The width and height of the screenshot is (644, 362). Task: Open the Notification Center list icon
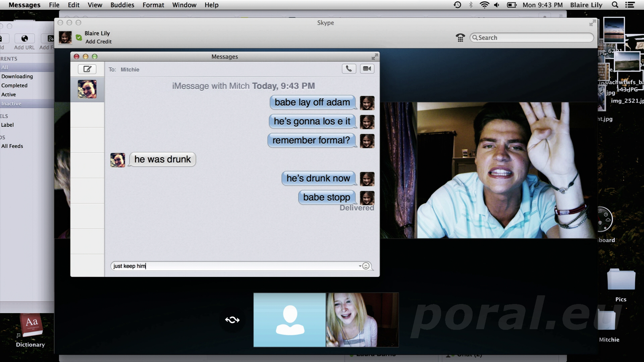(630, 5)
